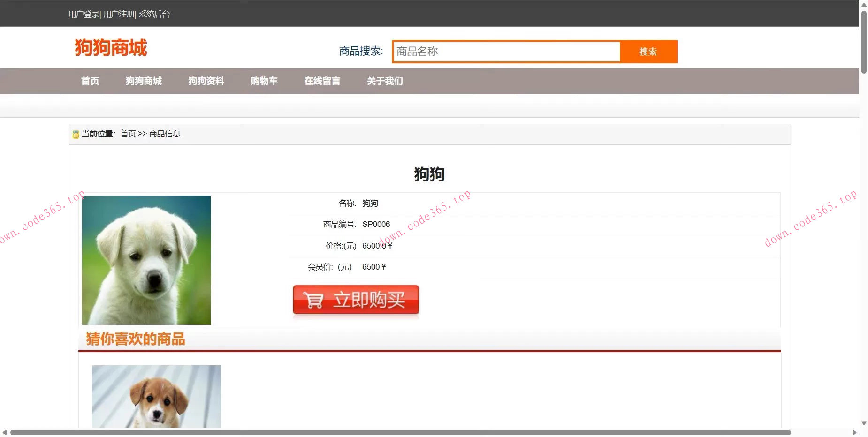Open the 狗狗资料 menu item
Image resolution: width=868 pixels, height=437 pixels.
pos(206,81)
